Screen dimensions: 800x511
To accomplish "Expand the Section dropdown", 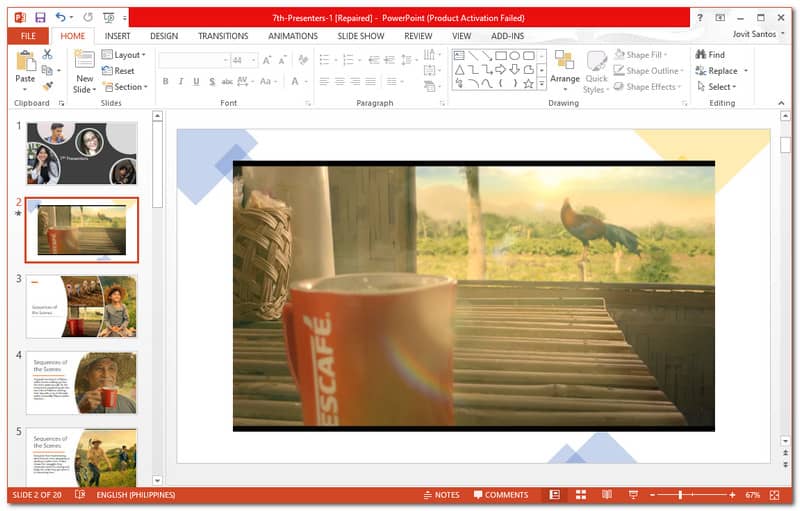I will [126, 87].
